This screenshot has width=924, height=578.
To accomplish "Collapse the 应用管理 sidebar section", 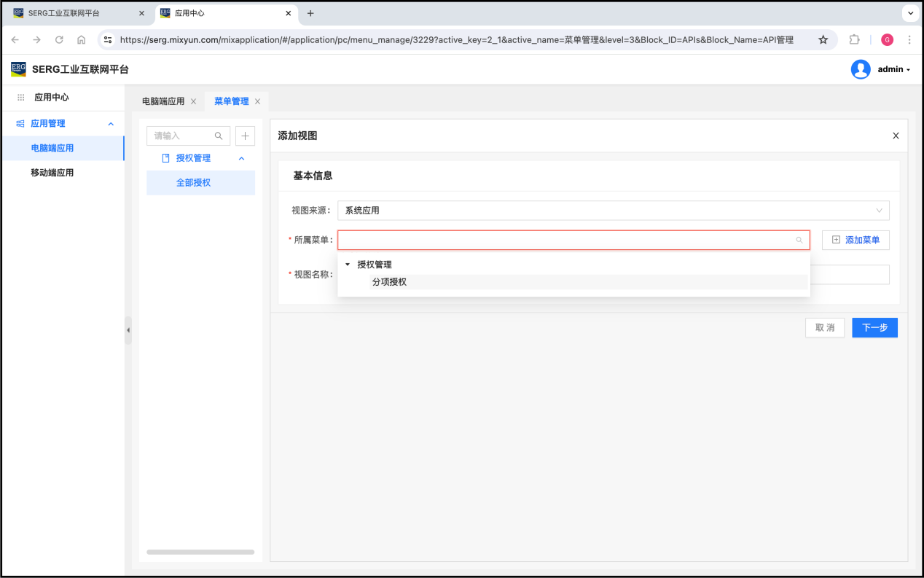I will tap(111, 124).
